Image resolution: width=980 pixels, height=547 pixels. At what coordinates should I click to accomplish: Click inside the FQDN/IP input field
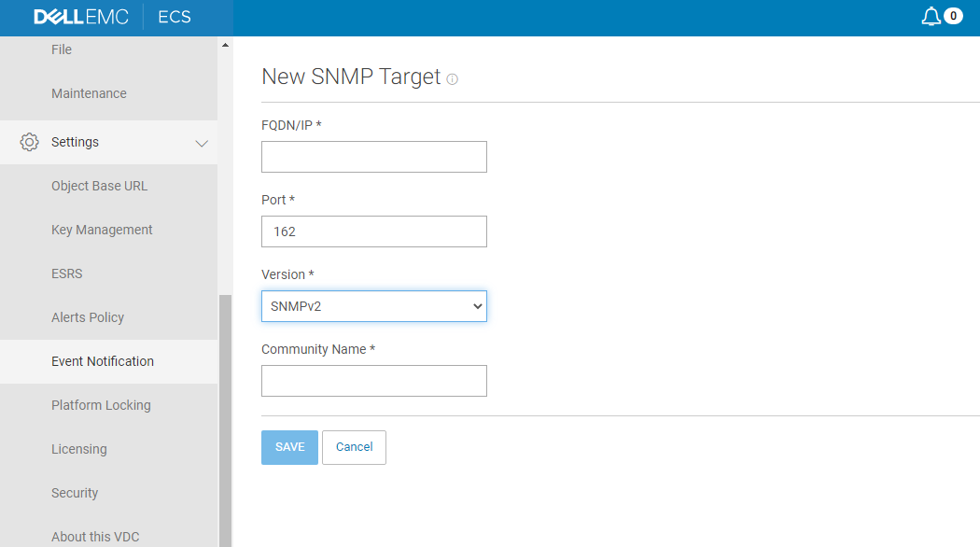tap(373, 157)
